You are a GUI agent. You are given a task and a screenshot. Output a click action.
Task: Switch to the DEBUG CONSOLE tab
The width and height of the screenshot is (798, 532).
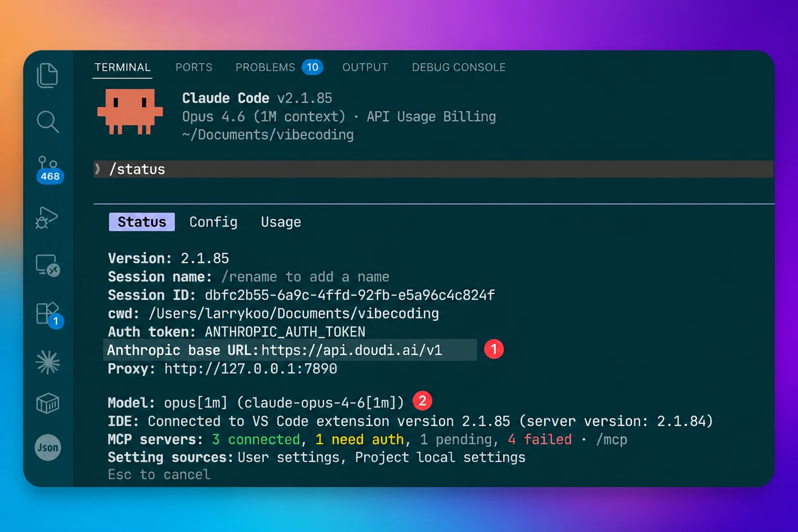(x=459, y=68)
